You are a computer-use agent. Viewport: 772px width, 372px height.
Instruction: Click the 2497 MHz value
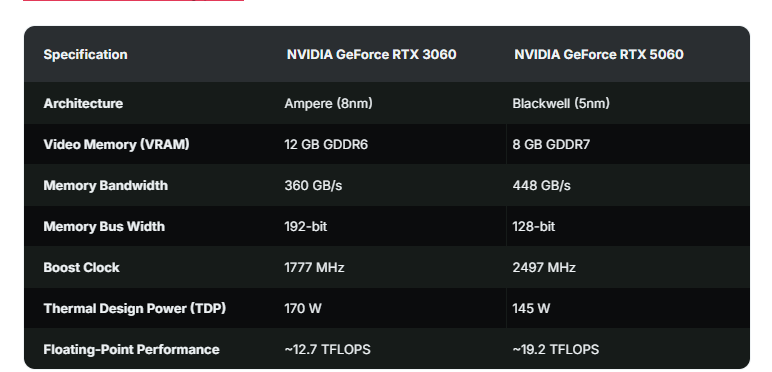click(544, 268)
